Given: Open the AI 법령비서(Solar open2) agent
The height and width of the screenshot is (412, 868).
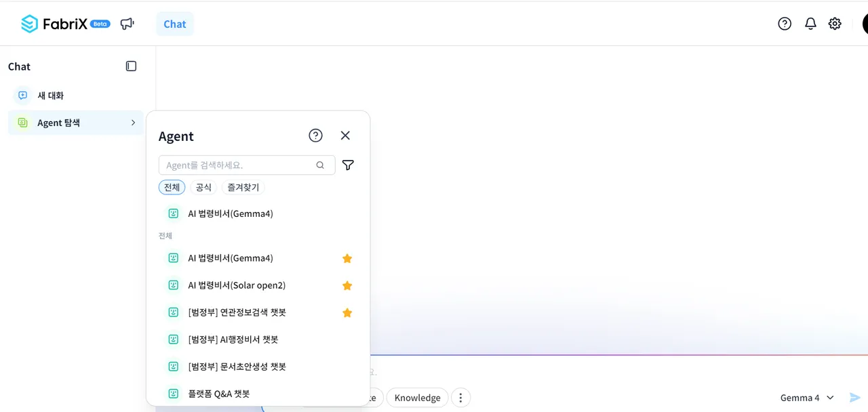Looking at the screenshot, I should (258, 285).
